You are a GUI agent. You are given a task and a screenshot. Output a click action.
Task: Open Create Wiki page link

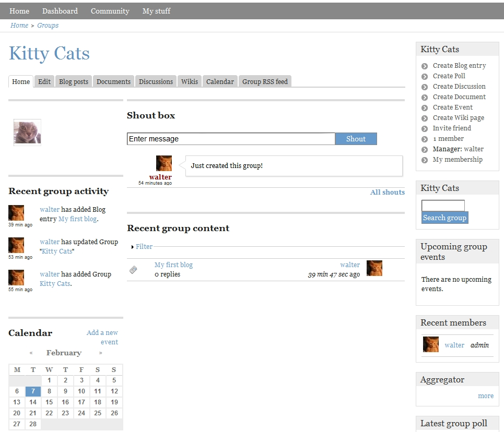coord(459,117)
